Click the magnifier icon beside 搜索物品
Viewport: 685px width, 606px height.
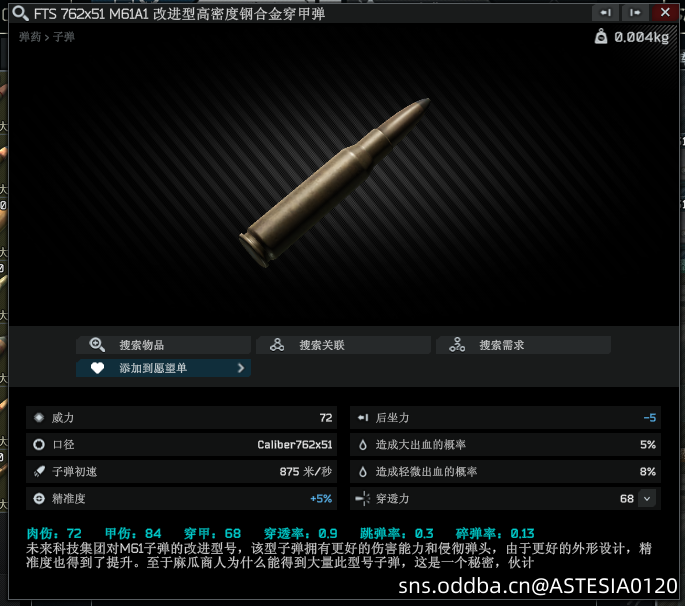[x=97, y=345]
